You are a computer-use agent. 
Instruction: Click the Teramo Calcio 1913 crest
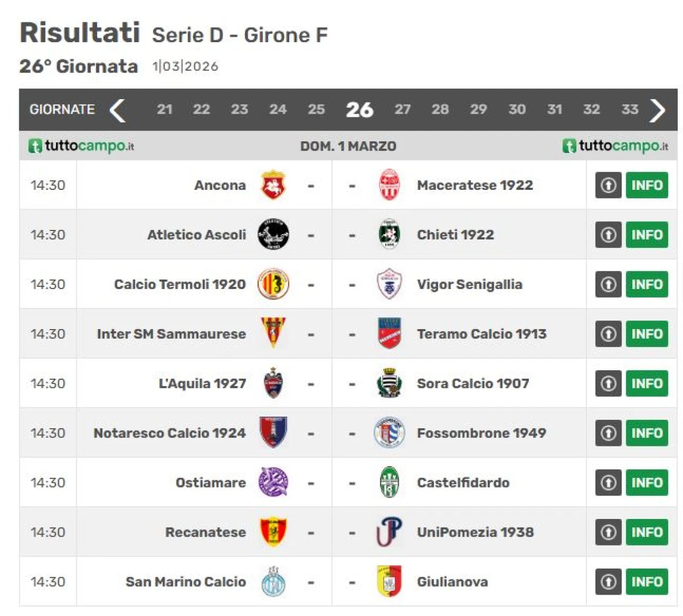click(x=389, y=334)
